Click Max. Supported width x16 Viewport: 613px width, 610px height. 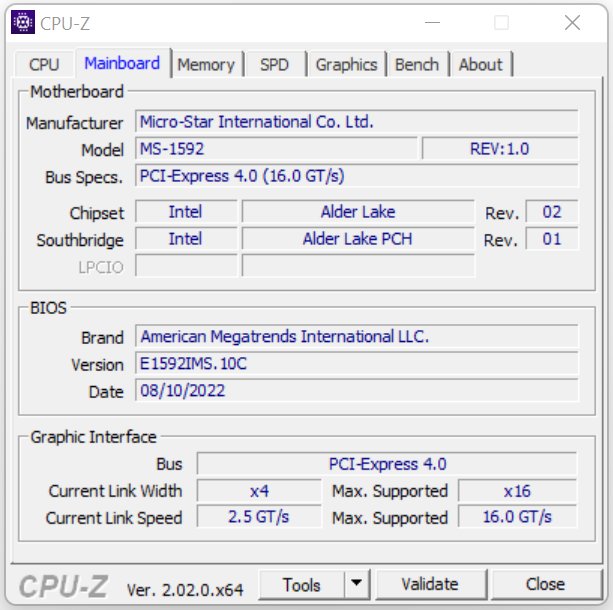(517, 491)
